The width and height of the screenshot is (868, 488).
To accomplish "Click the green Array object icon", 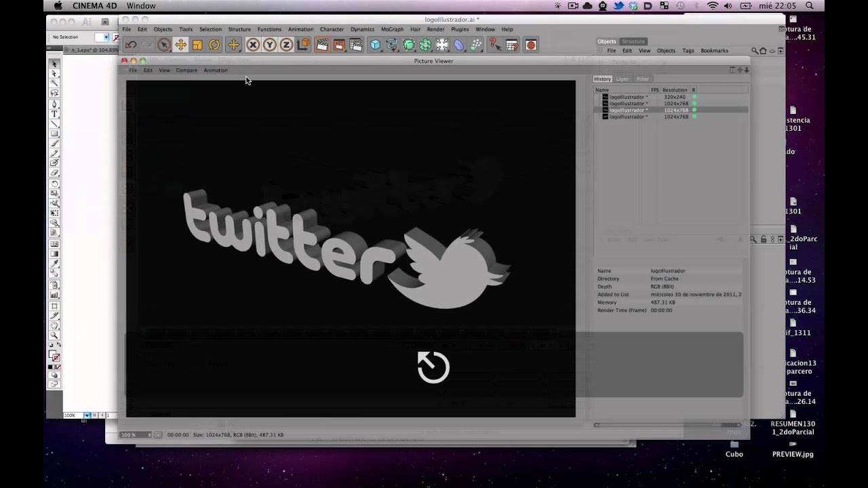I will (425, 45).
